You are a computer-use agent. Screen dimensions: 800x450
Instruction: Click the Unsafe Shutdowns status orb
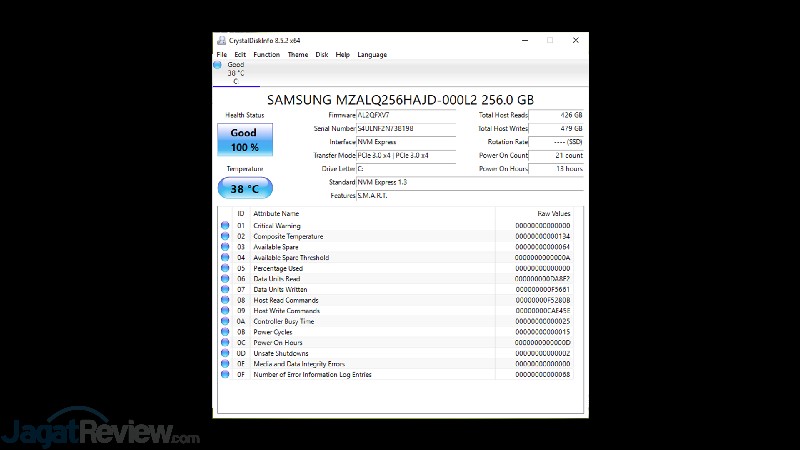[225, 353]
